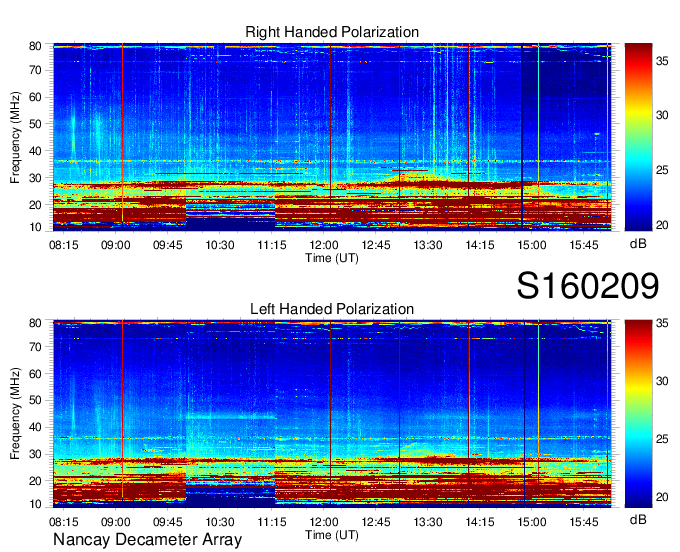Click the 30 dB label on Right Handed colorbar
680x552 pixels.
pos(662,115)
